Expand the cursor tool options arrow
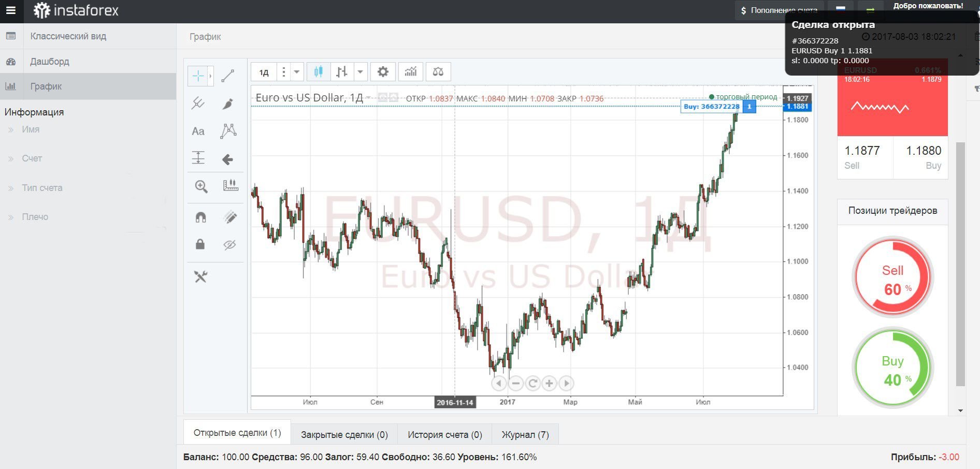 210,76
